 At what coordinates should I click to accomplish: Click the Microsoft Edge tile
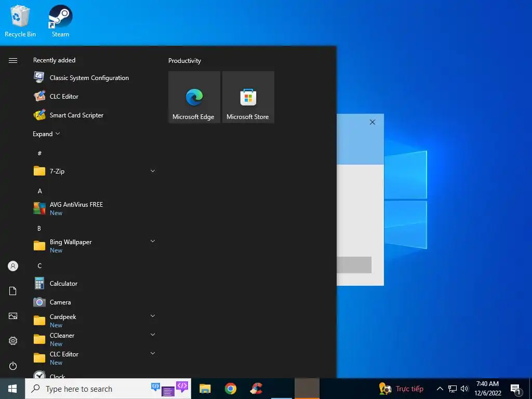194,97
